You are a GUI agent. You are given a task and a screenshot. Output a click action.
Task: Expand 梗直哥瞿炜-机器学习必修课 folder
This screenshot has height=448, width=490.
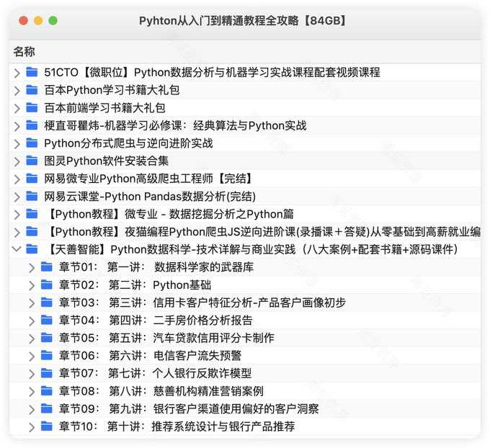pyautogui.click(x=17, y=126)
